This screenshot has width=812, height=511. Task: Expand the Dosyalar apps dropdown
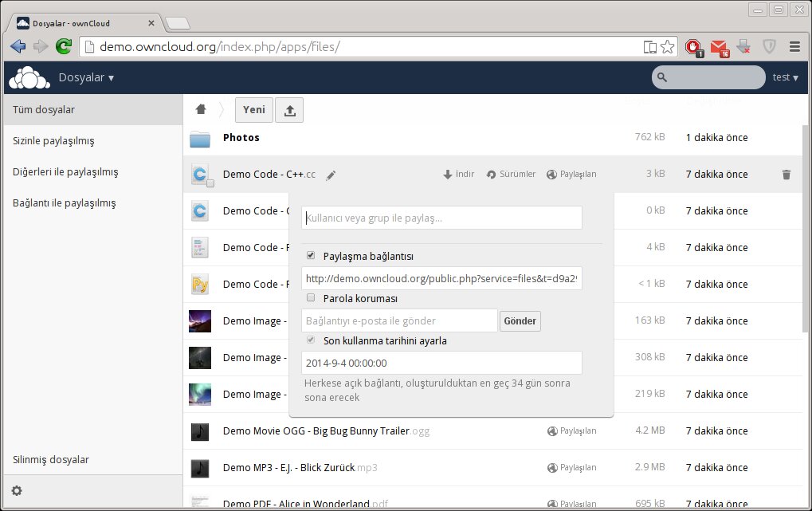point(86,78)
